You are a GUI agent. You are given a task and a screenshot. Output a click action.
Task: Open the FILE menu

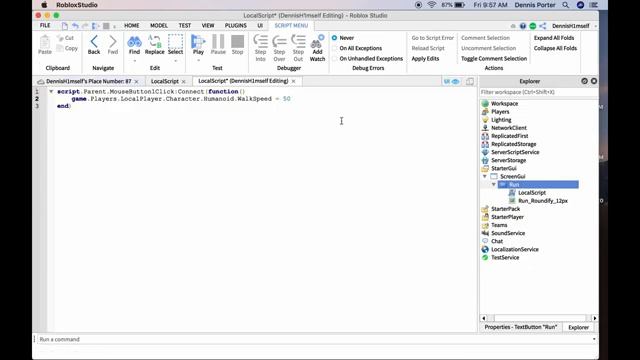pos(45,25)
